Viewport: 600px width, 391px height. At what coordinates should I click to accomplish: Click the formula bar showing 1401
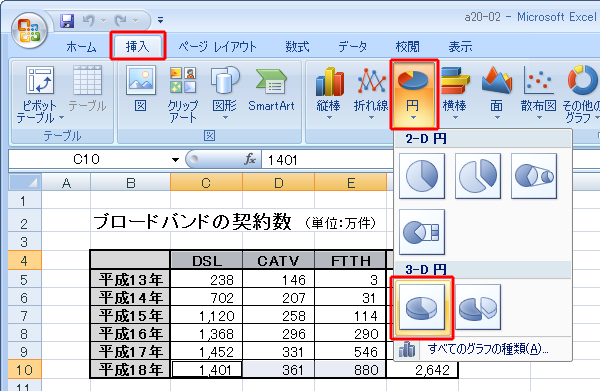328,160
